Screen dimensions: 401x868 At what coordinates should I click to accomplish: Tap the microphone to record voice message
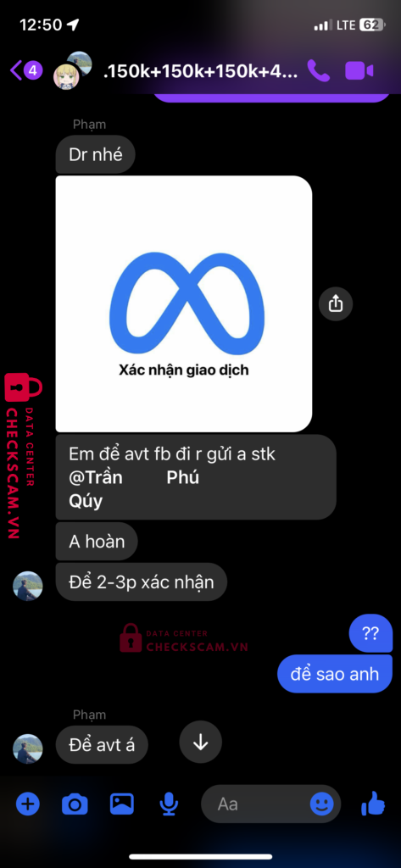click(x=169, y=804)
